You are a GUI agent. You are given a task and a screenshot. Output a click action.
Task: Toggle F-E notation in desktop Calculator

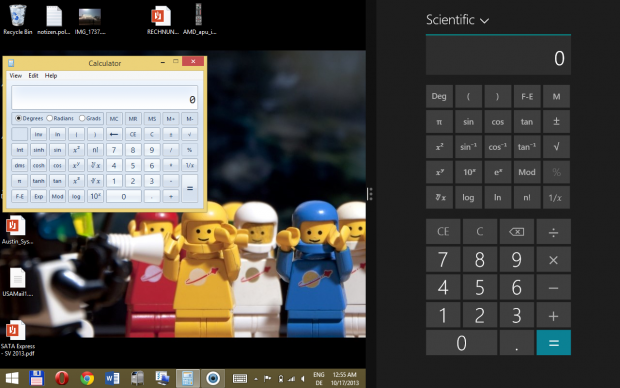(x=20, y=196)
